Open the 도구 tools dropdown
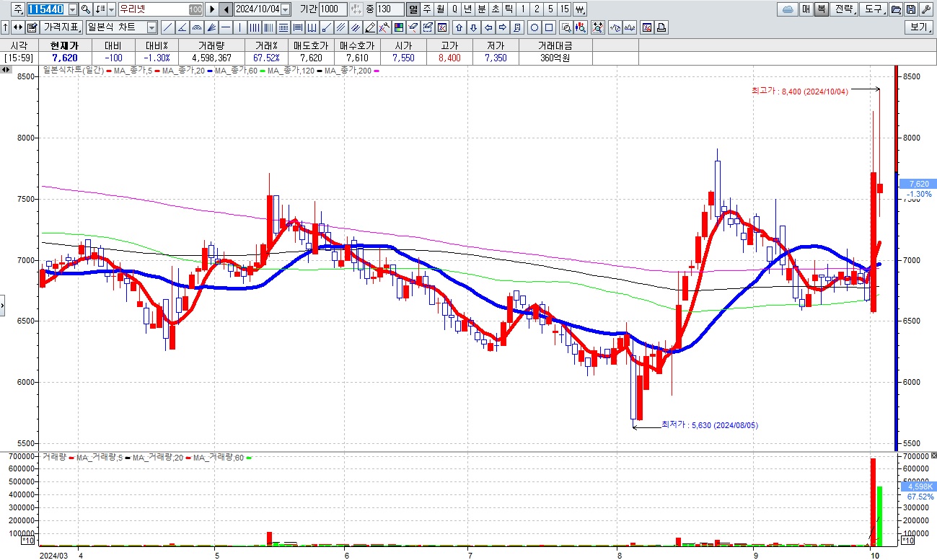 point(874,9)
